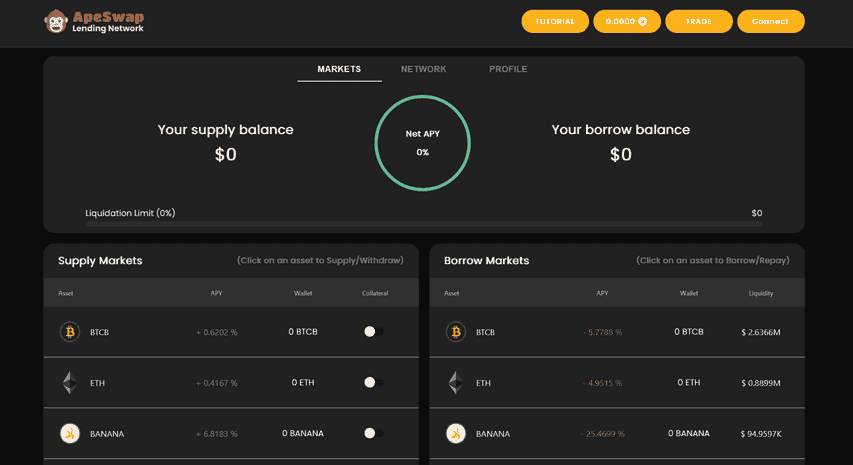Open the TUTORIAL button

(555, 21)
